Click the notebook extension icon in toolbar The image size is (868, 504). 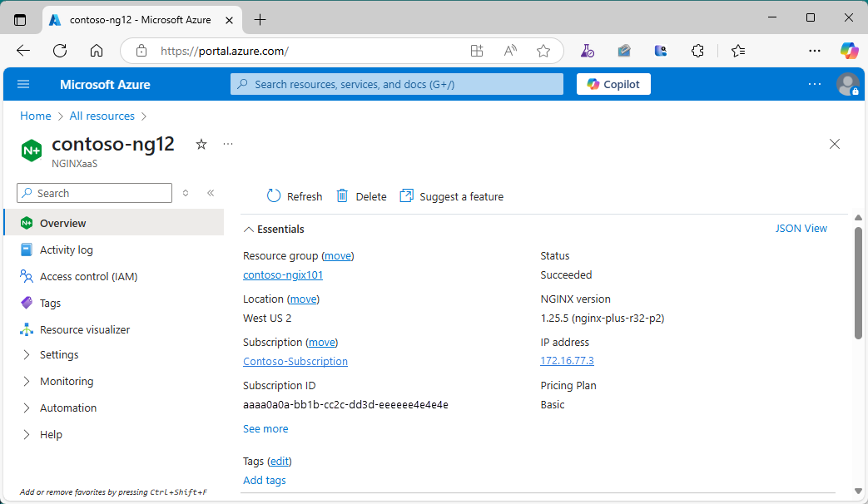624,51
